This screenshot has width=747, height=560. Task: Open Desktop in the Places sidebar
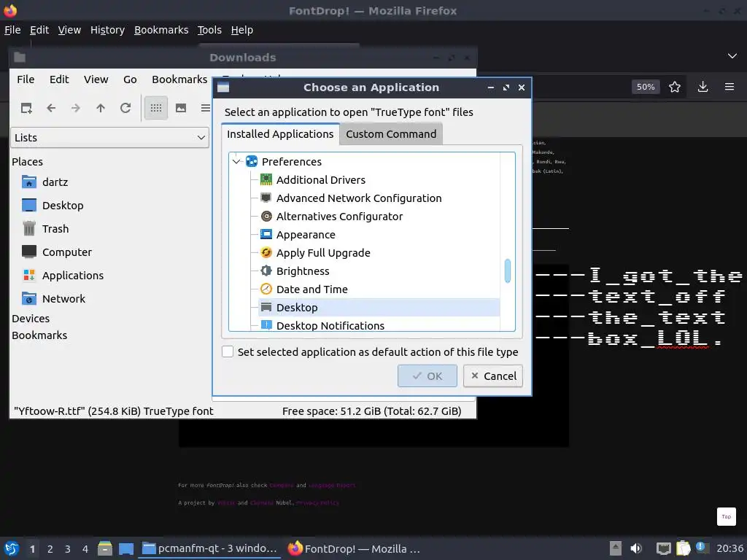tap(53, 205)
